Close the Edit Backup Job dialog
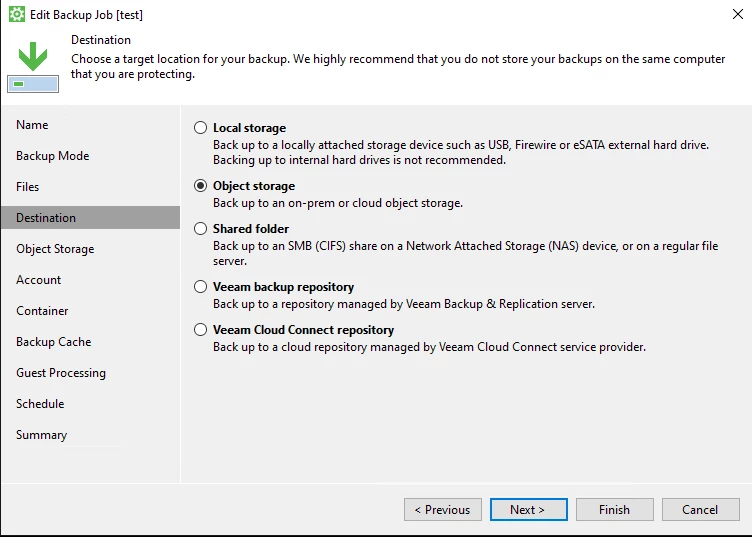 (738, 14)
